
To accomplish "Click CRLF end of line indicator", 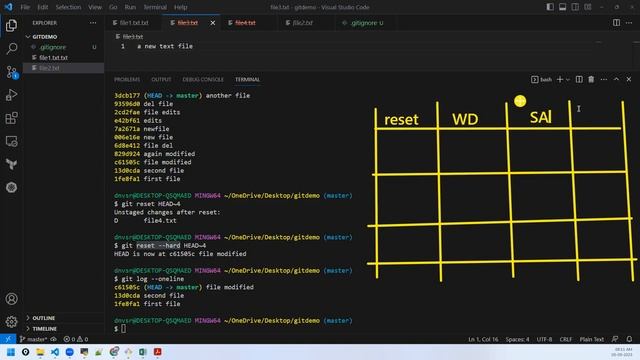I will click(566, 339).
